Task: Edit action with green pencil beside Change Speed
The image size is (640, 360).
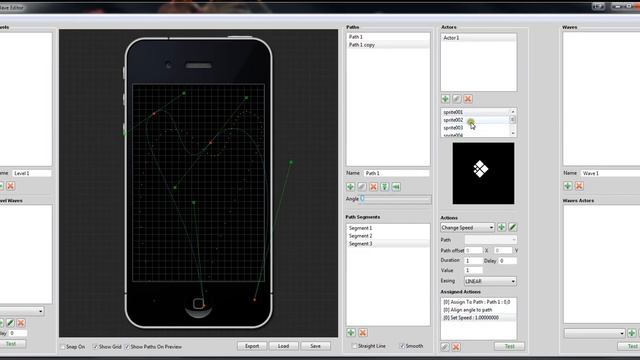Action: coord(513,227)
